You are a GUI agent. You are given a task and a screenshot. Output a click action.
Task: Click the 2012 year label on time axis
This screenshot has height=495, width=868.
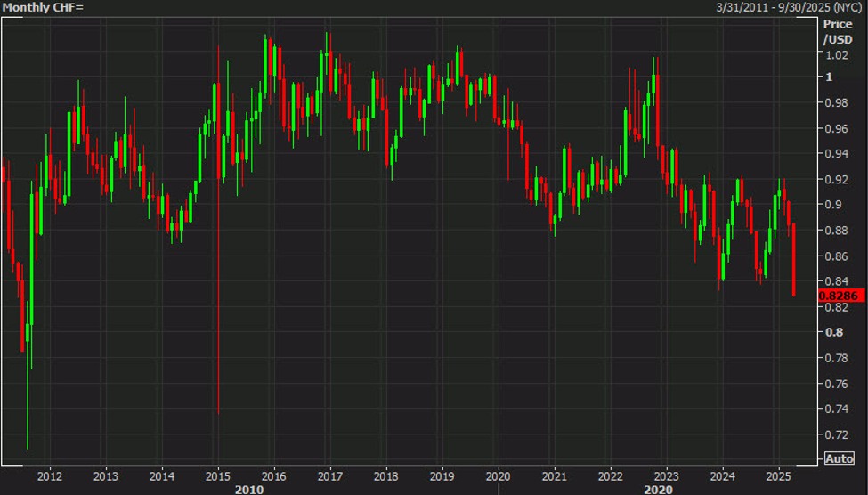pyautogui.click(x=49, y=475)
